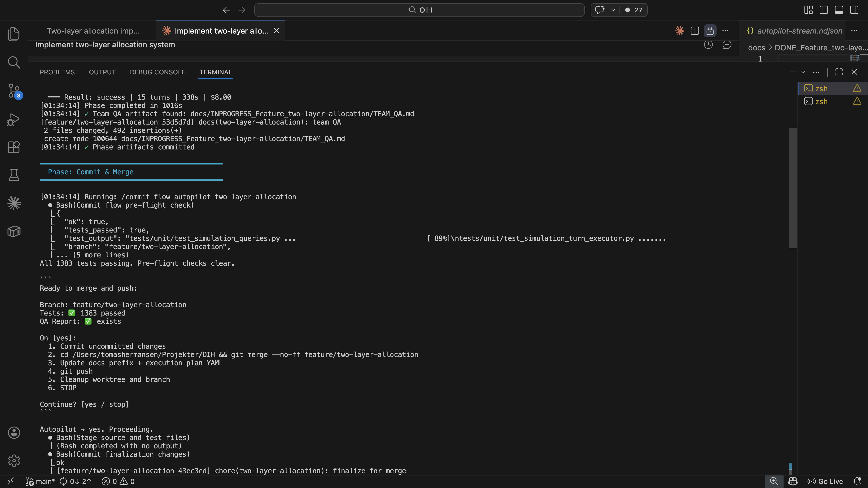868x488 pixels.
Task: Open Accounts in the activity bar
Action: (14, 432)
